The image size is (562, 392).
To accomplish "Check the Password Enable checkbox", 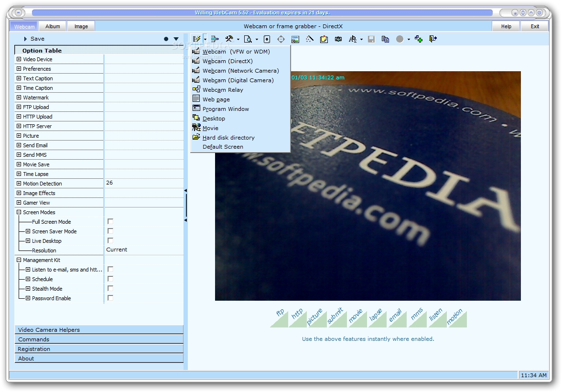I will tap(110, 298).
